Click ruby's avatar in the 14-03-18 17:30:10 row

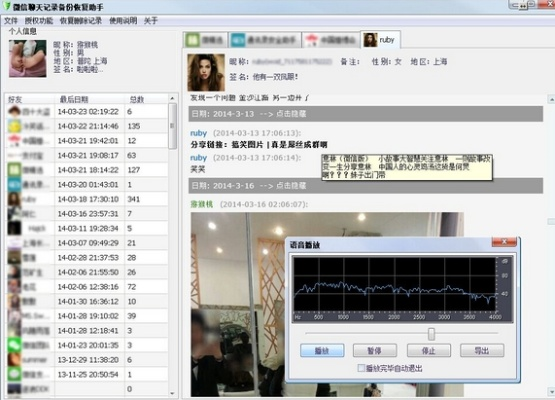[x=14, y=199]
